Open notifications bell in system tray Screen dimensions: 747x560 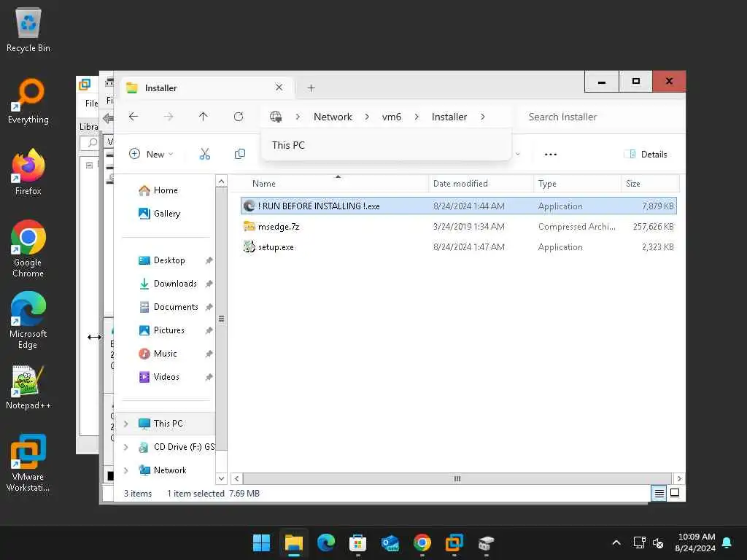coord(727,542)
